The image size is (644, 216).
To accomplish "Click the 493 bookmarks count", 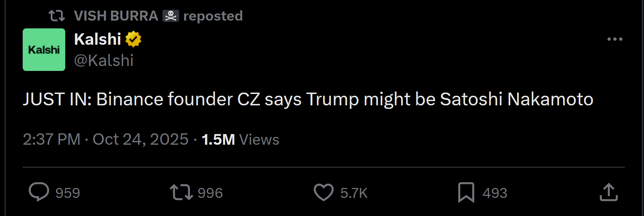I will coord(495,193).
